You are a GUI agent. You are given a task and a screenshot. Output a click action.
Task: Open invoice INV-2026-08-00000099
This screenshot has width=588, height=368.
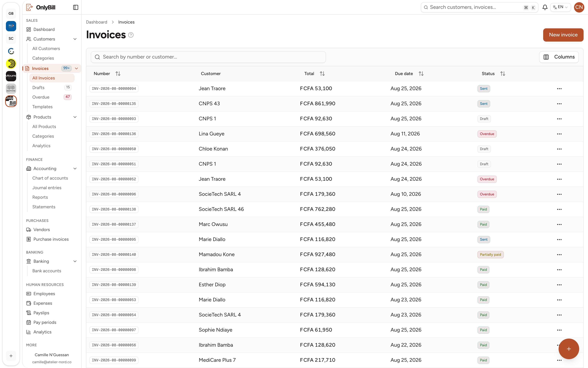[114, 360]
